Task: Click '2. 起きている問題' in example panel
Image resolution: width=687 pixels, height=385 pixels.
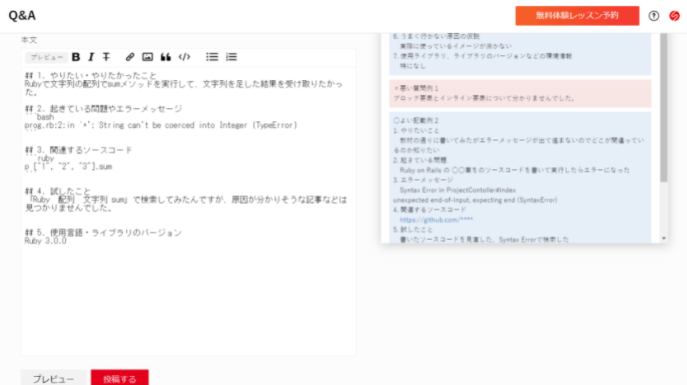Action: tap(420, 160)
